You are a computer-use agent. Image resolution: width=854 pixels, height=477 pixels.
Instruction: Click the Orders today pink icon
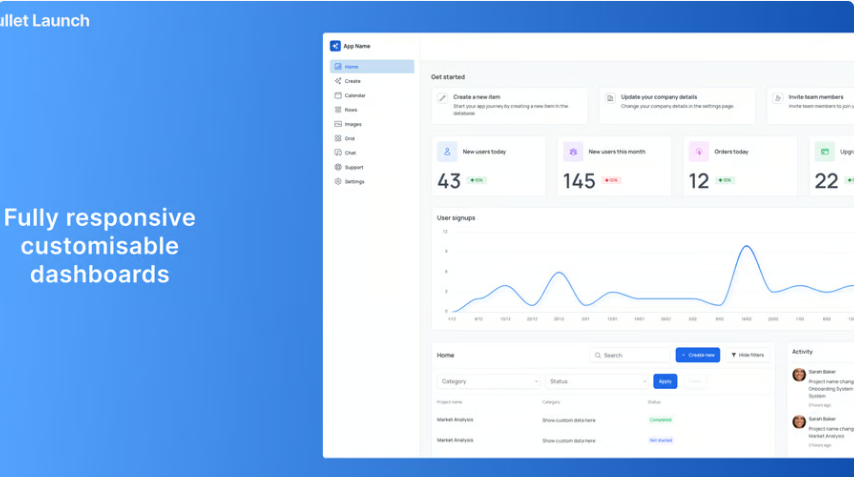(x=698, y=152)
